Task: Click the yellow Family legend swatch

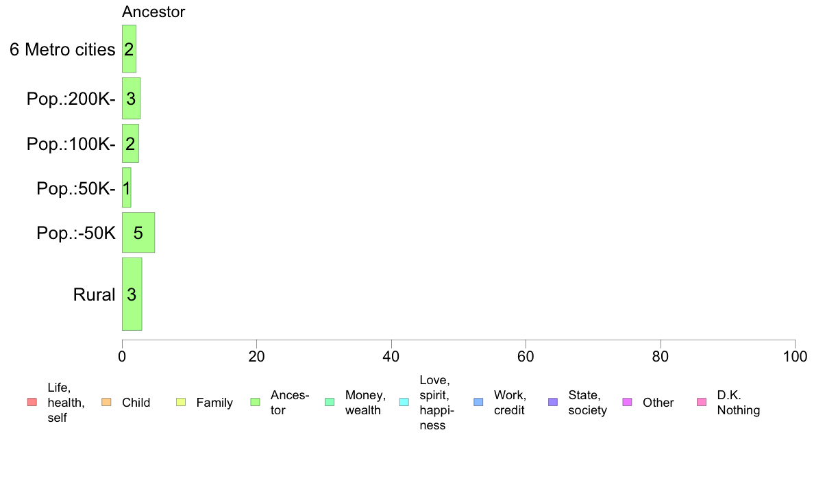Action: click(181, 402)
